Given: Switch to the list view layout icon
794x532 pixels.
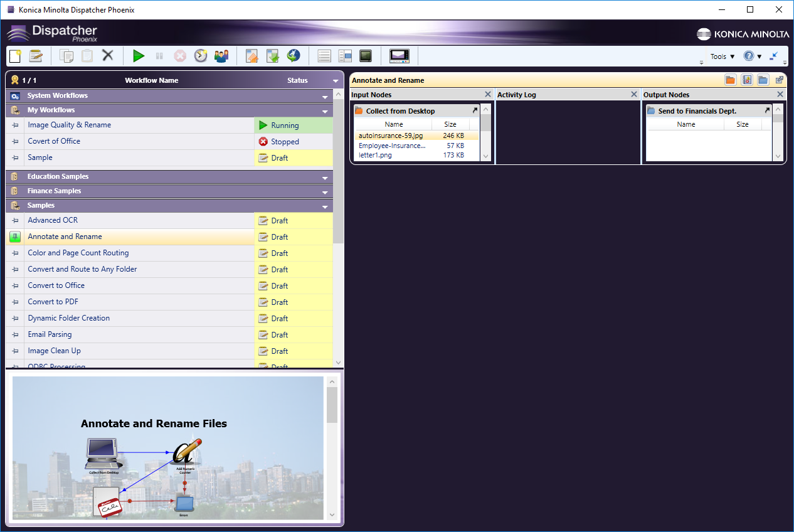Looking at the screenshot, I should click(324, 56).
